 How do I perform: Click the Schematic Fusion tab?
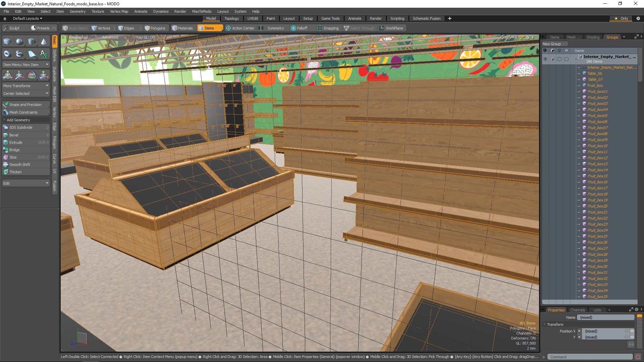[426, 18]
